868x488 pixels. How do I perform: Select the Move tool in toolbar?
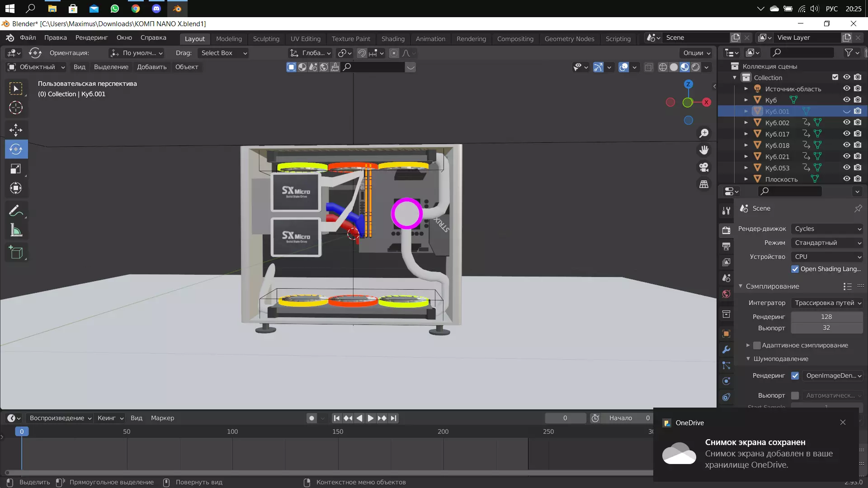click(16, 130)
